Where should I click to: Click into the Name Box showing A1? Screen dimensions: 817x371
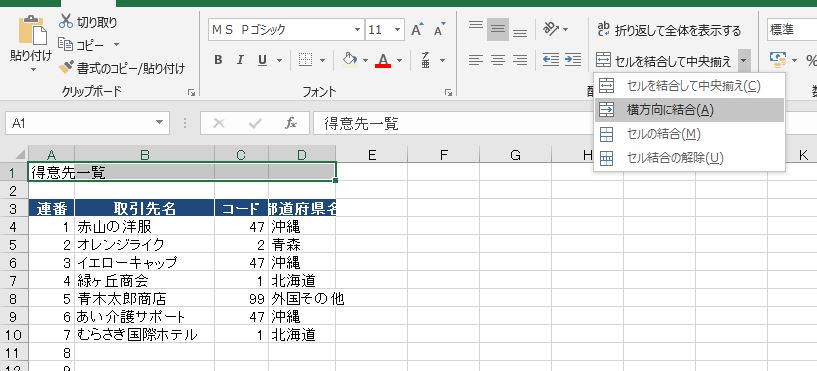click(x=81, y=123)
